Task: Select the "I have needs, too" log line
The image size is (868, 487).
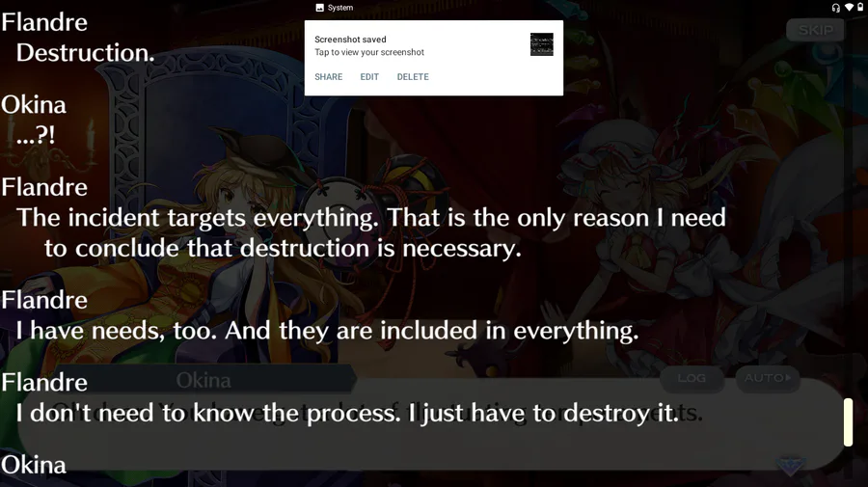Action: click(327, 331)
